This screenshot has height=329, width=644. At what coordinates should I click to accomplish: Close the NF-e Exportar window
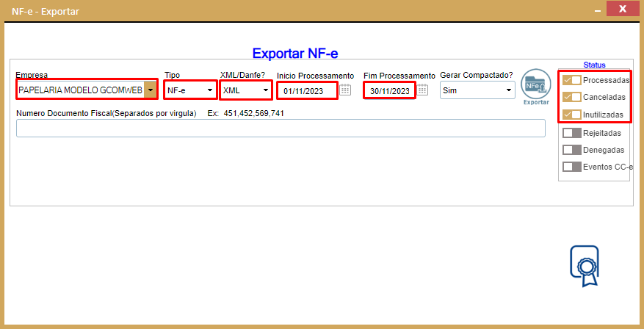click(x=622, y=10)
